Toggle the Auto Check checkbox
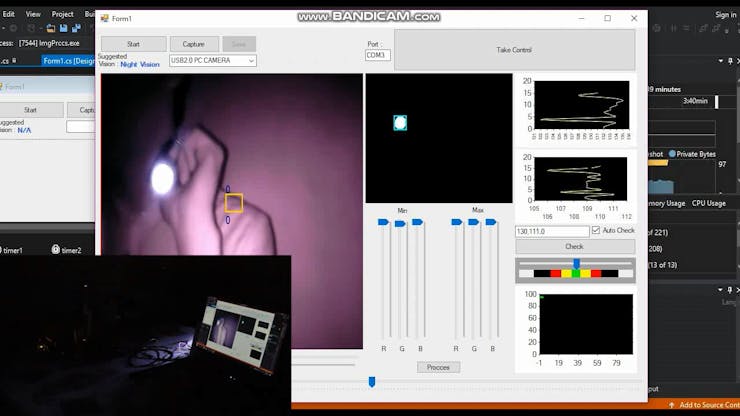This screenshot has width=740, height=416. [596, 230]
